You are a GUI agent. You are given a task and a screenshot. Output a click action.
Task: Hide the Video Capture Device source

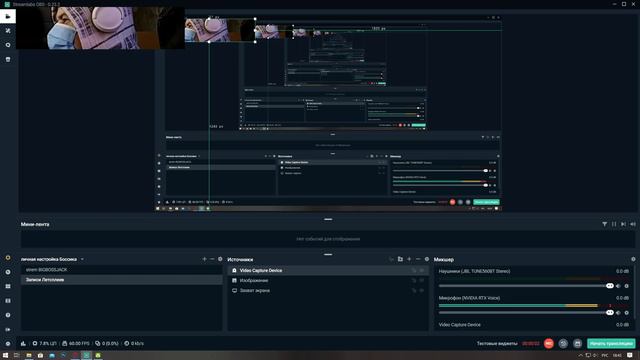[422, 270]
